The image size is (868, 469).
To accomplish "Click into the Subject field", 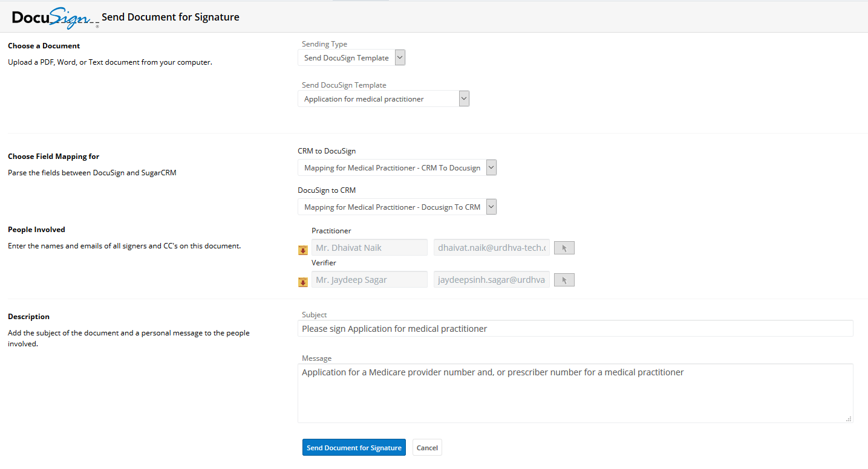I will point(575,328).
